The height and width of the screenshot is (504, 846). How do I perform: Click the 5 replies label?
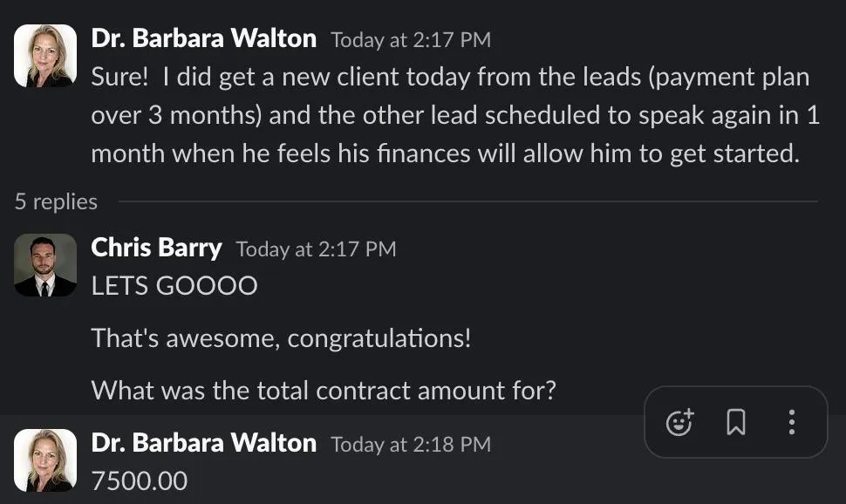56,201
